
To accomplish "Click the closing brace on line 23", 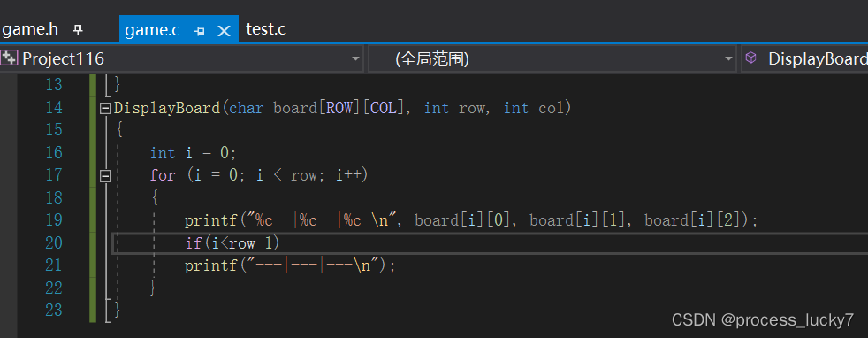I will point(117,309).
